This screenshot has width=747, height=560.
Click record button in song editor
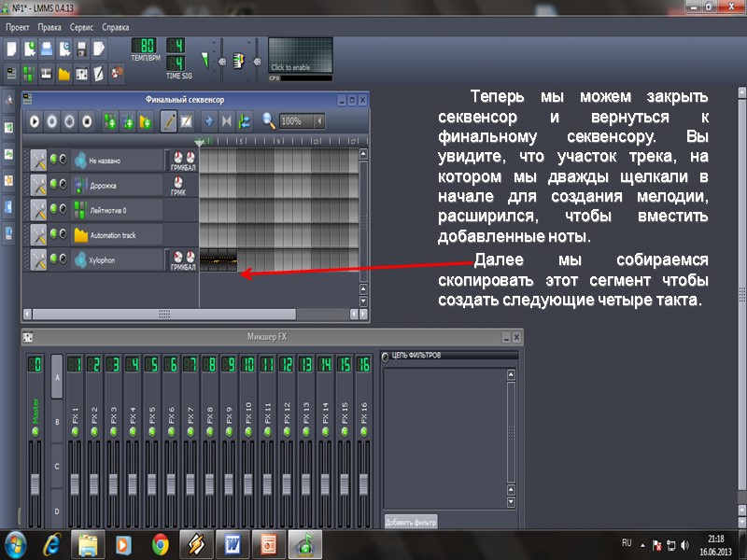(x=52, y=121)
